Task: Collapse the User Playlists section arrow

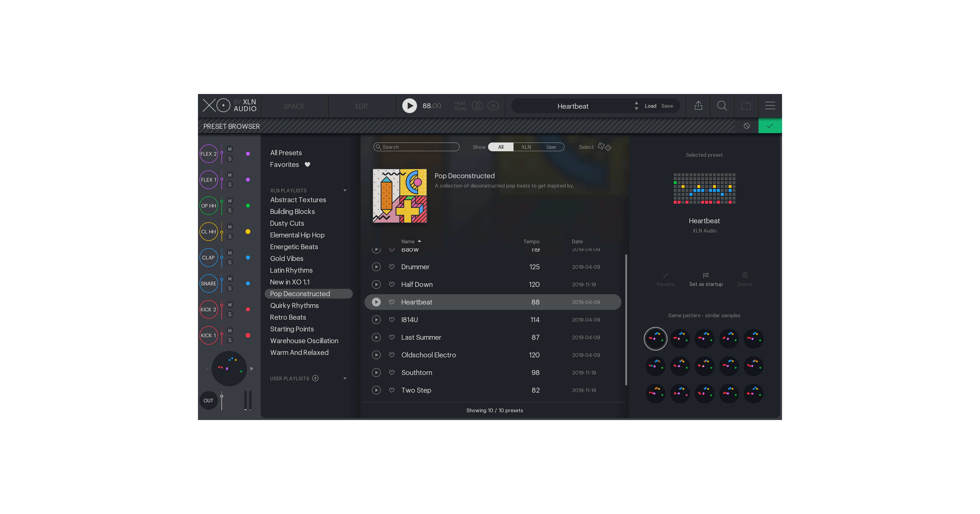Action: click(x=345, y=378)
